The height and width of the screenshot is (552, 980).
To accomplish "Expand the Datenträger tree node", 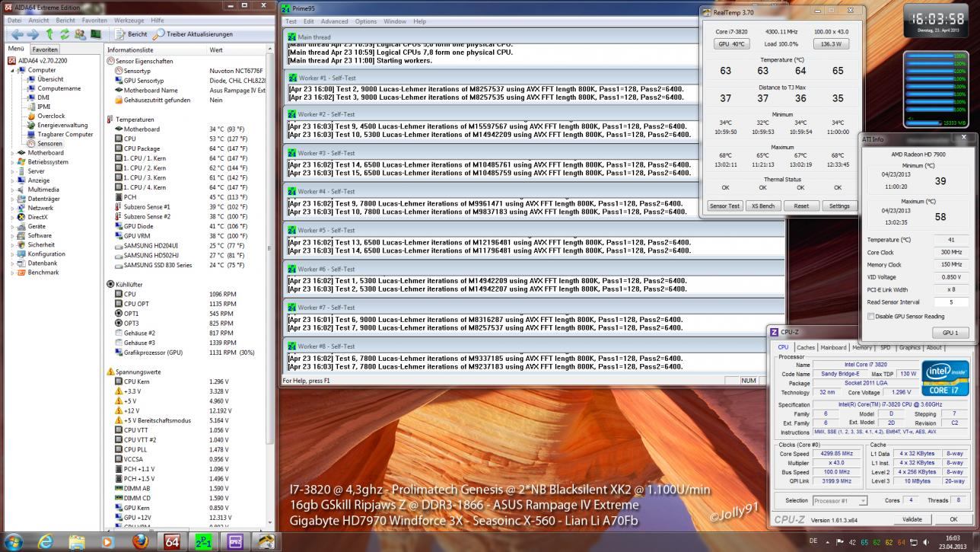I will pyautogui.click(x=12, y=199).
